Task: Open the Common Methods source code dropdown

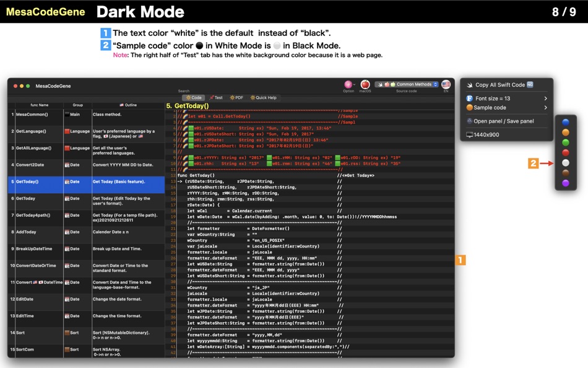Action: pyautogui.click(x=407, y=84)
